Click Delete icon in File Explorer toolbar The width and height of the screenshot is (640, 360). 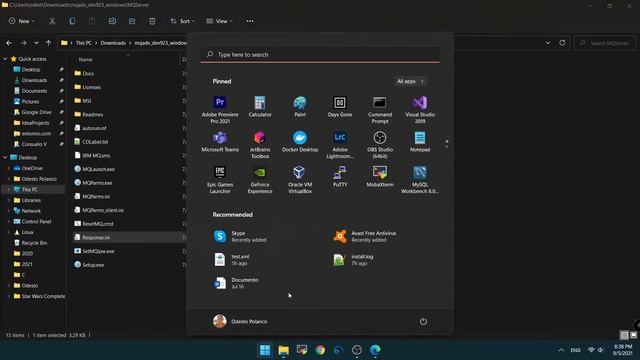pos(152,21)
